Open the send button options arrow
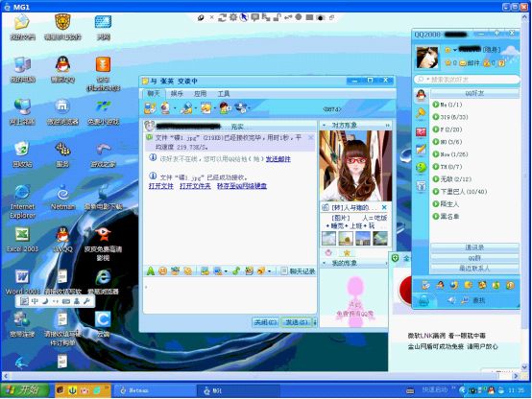The image size is (532, 399). coord(315,322)
